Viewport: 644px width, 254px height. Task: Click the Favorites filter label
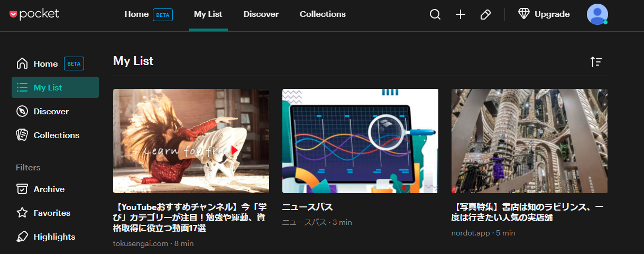[x=52, y=213]
